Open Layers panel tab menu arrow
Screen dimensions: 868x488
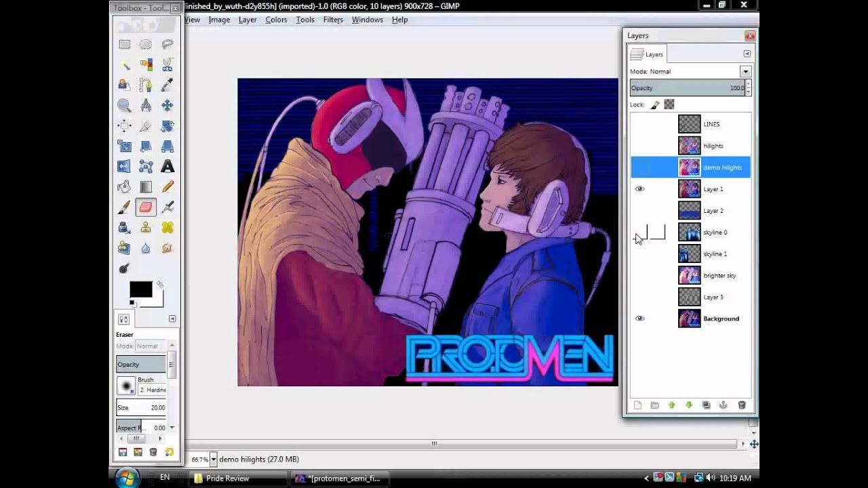[747, 54]
